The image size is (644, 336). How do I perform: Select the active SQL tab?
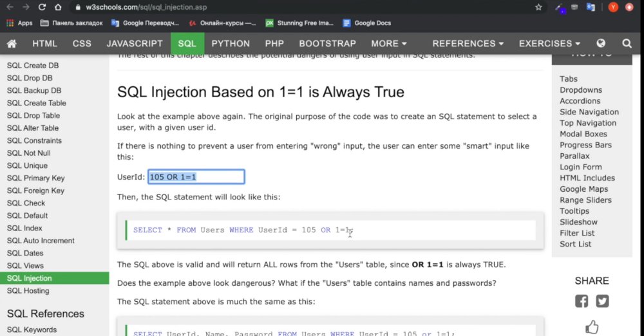point(187,44)
